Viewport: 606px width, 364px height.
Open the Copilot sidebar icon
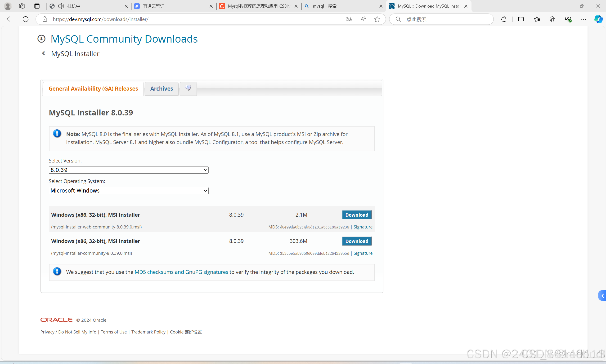click(x=598, y=19)
